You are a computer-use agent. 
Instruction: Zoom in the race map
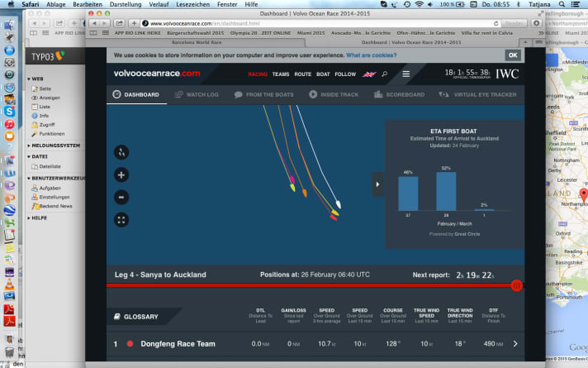coord(121,175)
